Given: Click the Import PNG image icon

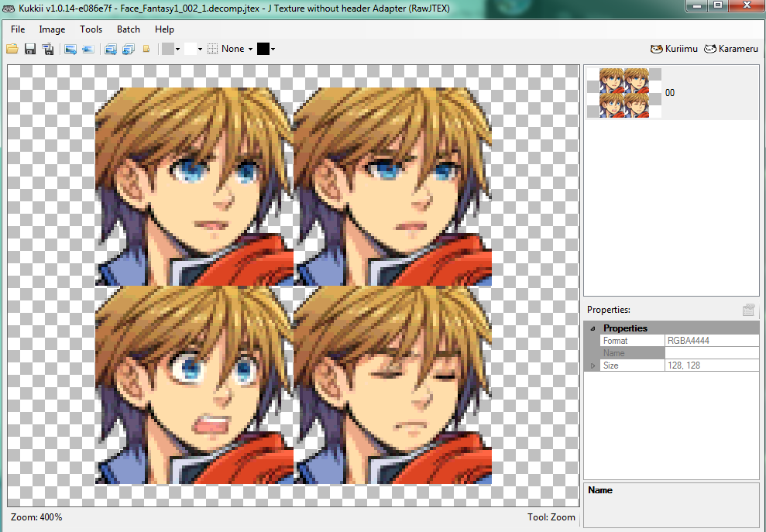Looking at the screenshot, I should [88, 49].
